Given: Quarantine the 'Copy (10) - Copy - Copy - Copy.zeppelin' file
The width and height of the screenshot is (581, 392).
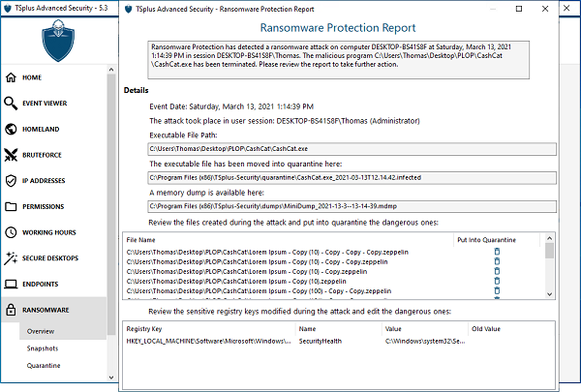Looking at the screenshot, I should pos(497,252).
